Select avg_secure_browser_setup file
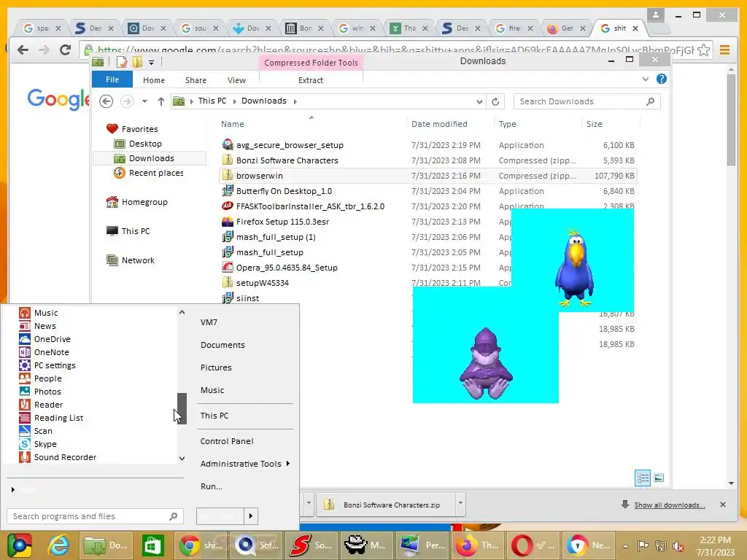Viewport: 747px width, 560px height. 290,145
